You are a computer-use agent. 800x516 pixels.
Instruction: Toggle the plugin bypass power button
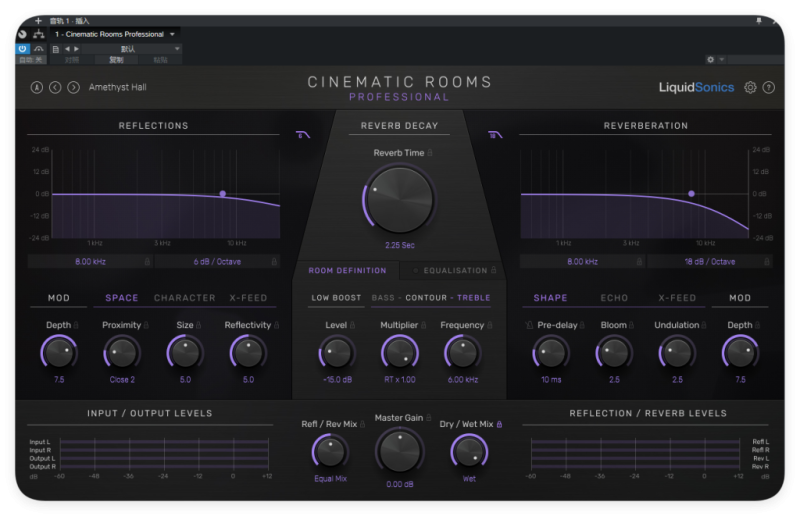22,48
